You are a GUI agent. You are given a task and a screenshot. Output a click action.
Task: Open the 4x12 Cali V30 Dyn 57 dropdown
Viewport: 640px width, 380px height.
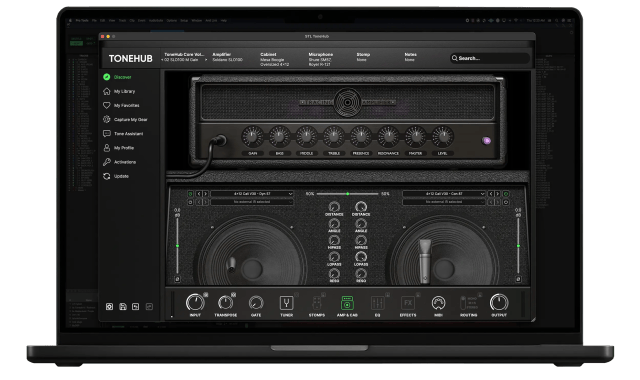[x=252, y=194]
